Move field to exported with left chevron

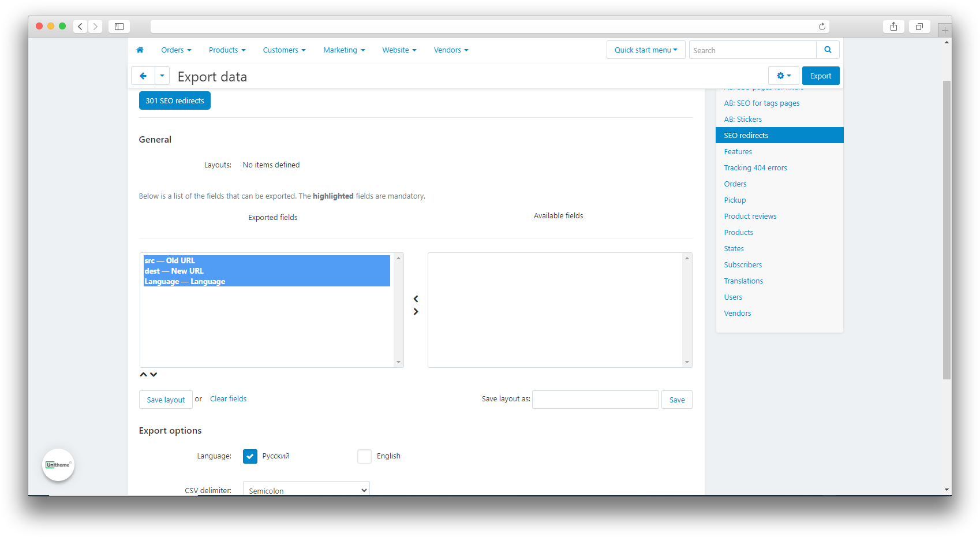click(x=416, y=299)
